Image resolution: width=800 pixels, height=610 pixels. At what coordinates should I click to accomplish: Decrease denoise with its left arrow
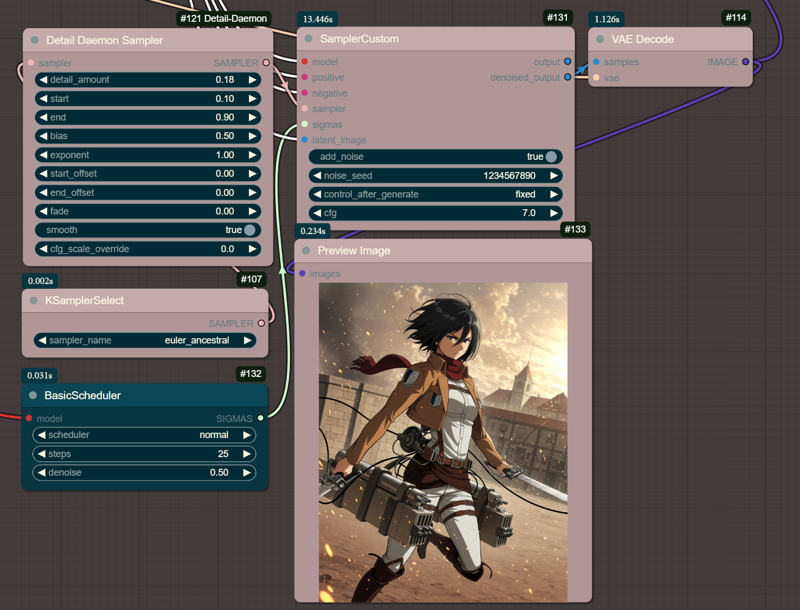coord(41,473)
